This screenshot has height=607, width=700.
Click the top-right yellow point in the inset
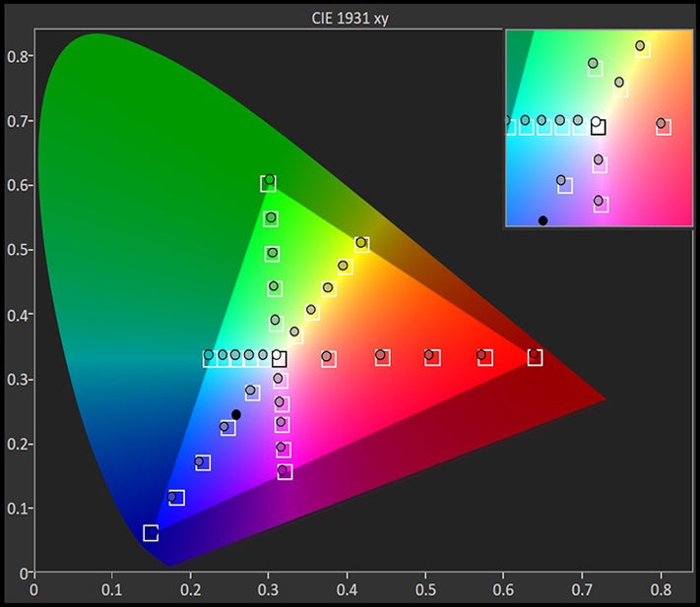pos(642,48)
